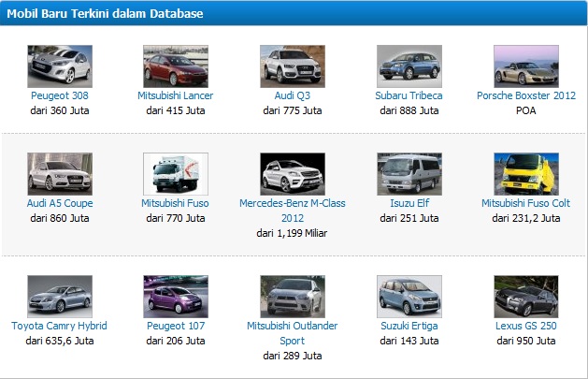
Task: Select the price text 'dari 775 Juta'
Action: click(x=293, y=110)
